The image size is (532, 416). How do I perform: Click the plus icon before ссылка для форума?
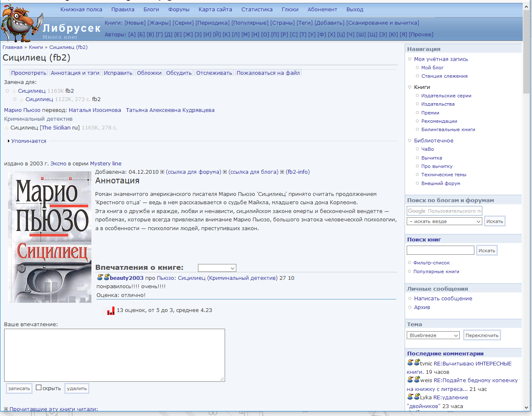click(162, 172)
